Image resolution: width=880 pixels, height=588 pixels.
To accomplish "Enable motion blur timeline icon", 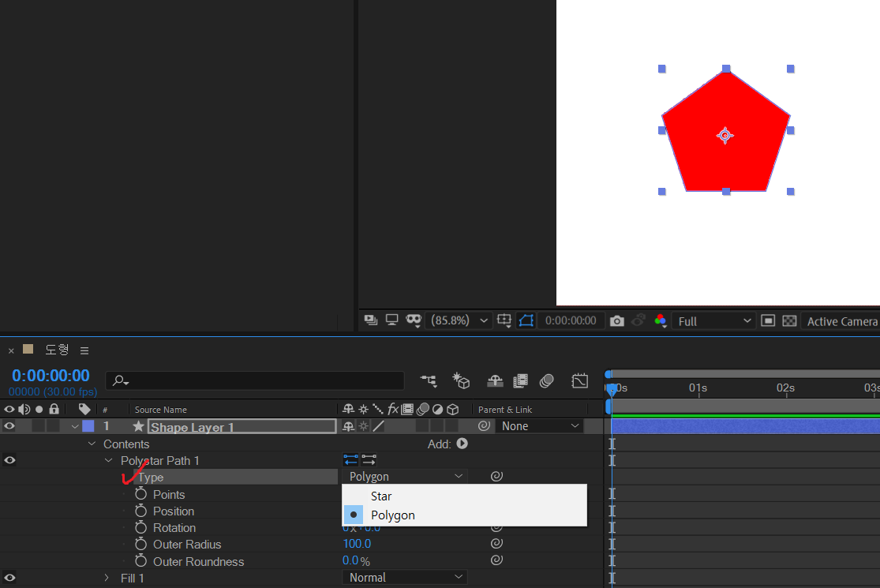I will (547, 381).
